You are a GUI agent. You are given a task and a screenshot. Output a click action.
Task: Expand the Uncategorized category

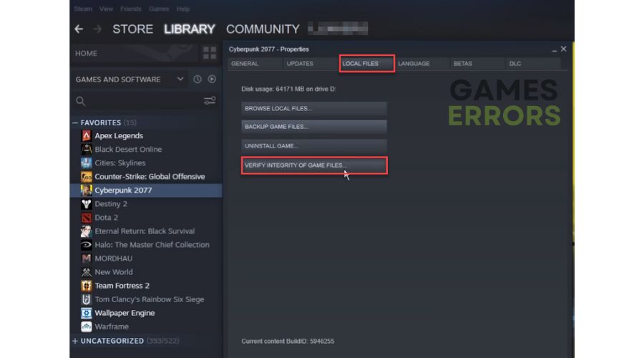[74, 341]
